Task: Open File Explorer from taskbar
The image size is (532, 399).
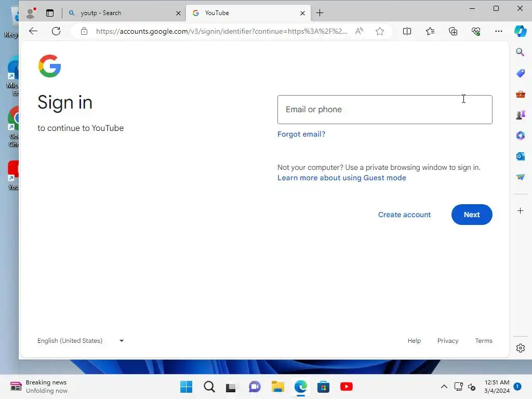Action: [x=277, y=387]
